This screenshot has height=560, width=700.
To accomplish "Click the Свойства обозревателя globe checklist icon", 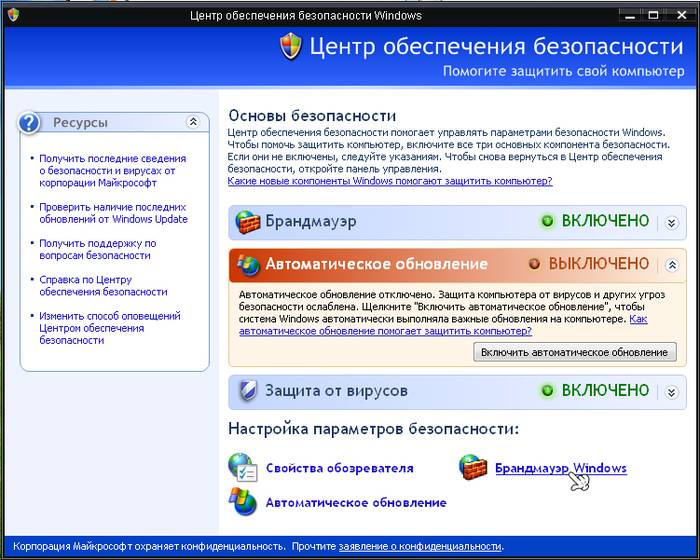I will pyautogui.click(x=243, y=468).
